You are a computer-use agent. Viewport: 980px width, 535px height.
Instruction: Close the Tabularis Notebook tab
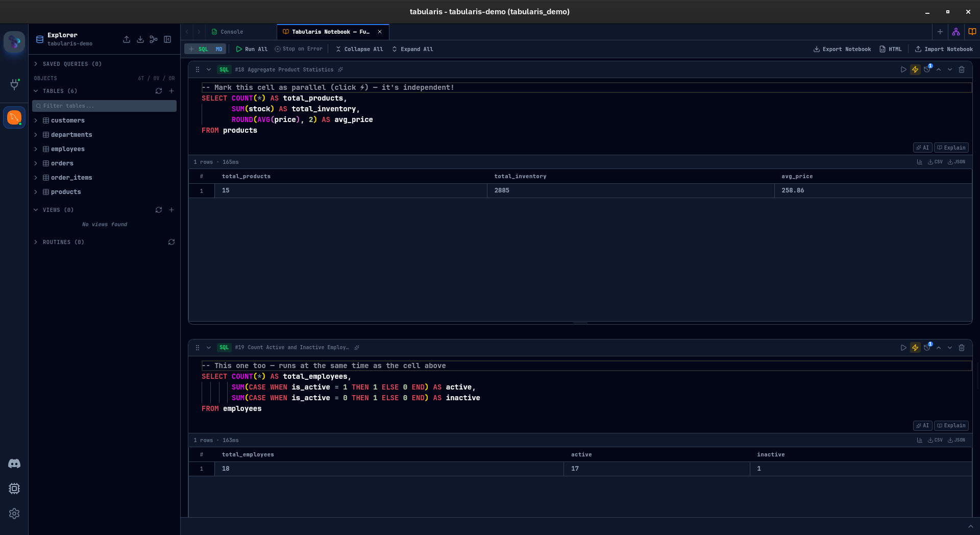380,32
